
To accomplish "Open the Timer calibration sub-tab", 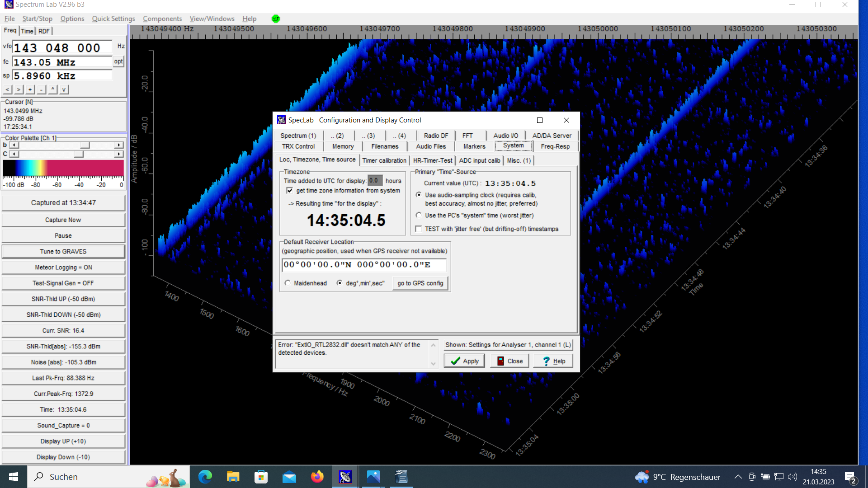I will 384,160.
